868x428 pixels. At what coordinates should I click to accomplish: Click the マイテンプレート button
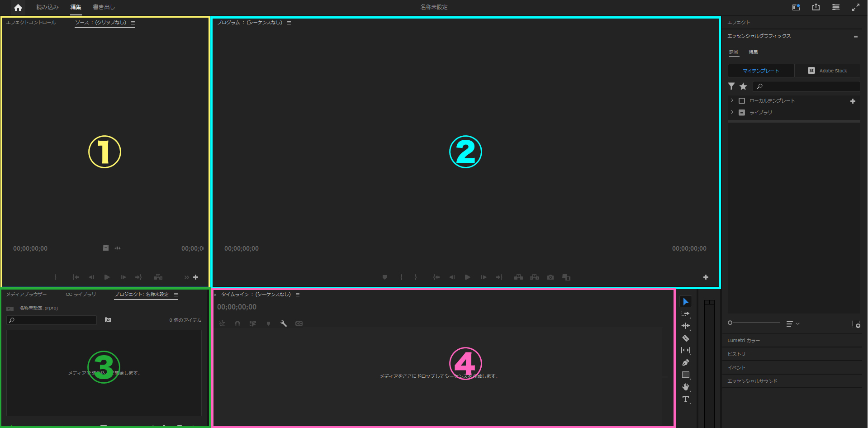(760, 70)
